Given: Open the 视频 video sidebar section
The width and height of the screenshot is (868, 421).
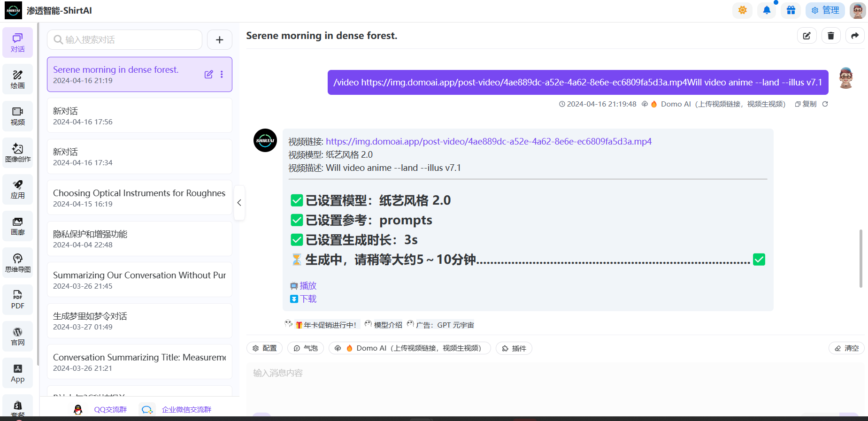Looking at the screenshot, I should (17, 116).
